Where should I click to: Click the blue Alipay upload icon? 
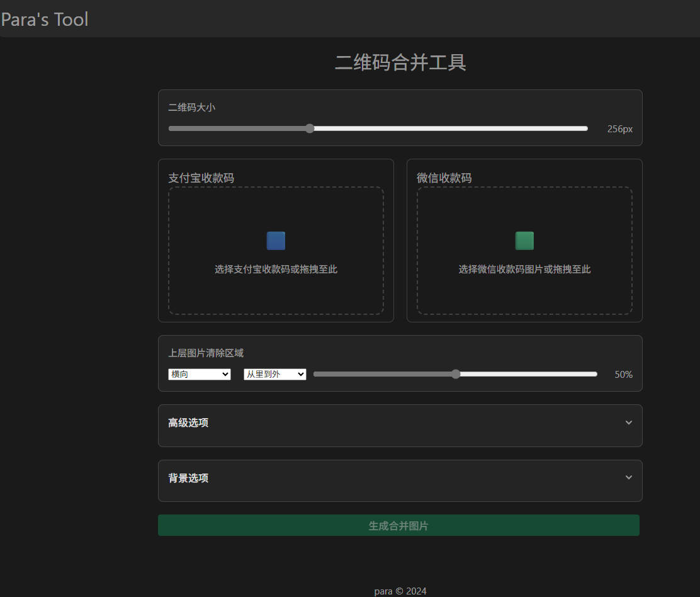click(x=276, y=241)
